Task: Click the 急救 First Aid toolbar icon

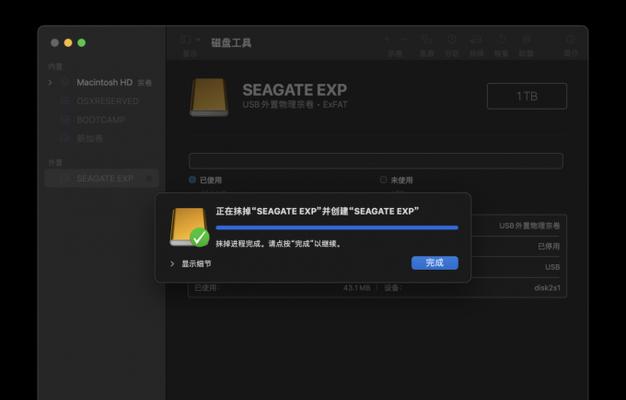Action: coord(426,40)
